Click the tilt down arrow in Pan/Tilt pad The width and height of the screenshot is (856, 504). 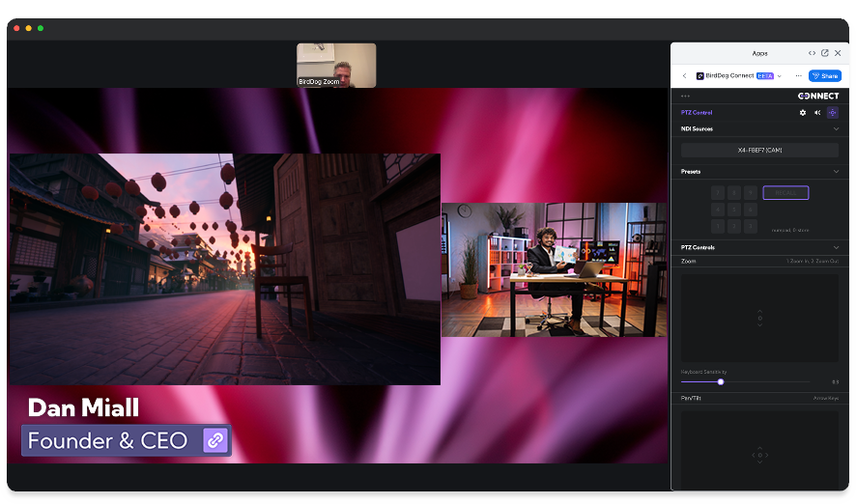point(759,462)
